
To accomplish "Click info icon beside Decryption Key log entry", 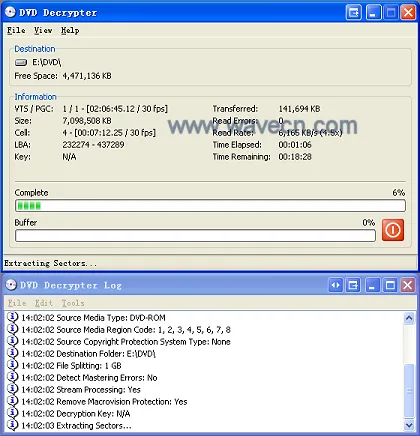I will coord(12,413).
